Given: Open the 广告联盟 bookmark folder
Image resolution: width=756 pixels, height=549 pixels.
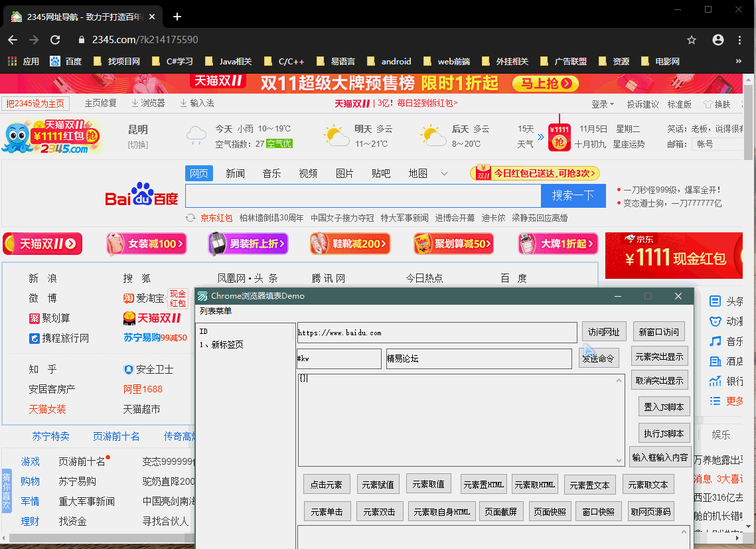Looking at the screenshot, I should 563,61.
